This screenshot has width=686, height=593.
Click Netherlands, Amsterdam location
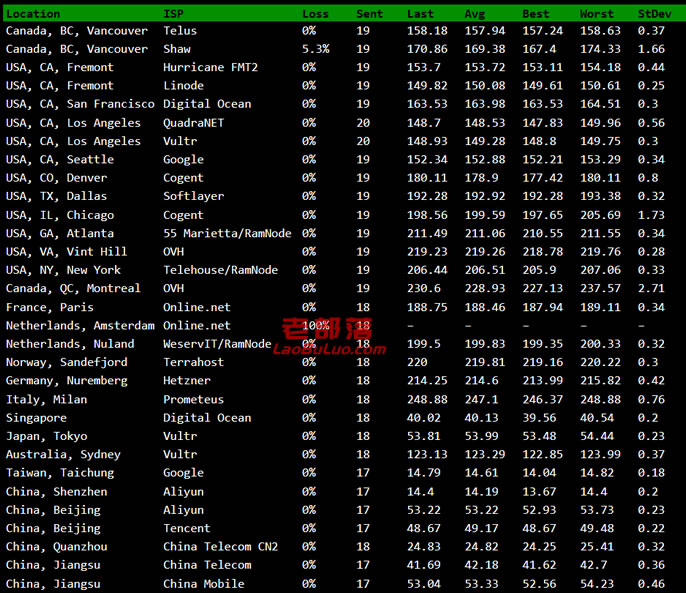80,326
